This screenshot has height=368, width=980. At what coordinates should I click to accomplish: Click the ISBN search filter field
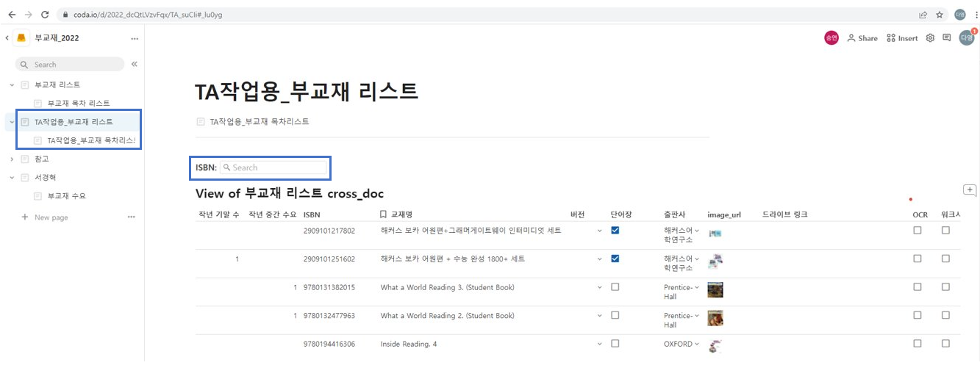point(273,167)
